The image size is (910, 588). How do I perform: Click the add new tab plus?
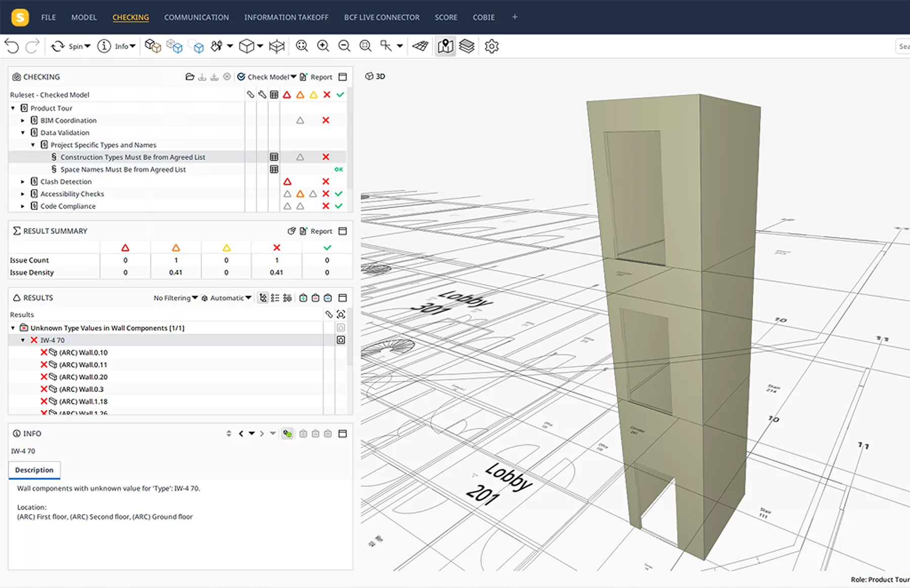click(515, 17)
